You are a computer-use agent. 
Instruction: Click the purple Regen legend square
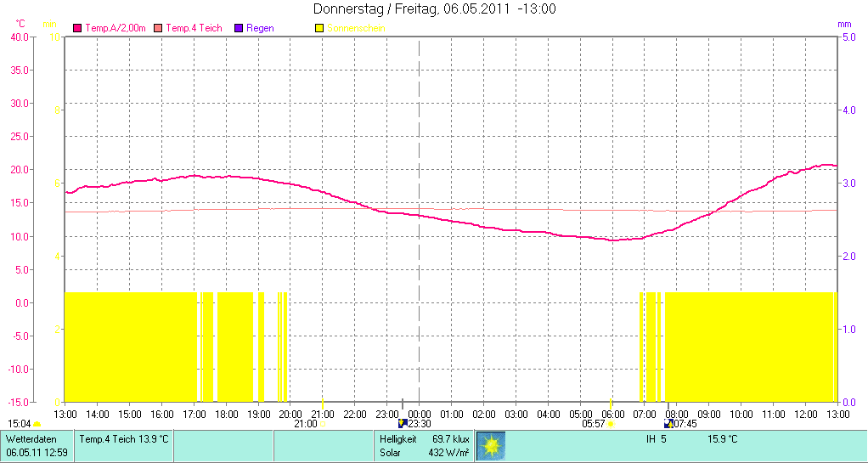click(x=239, y=28)
